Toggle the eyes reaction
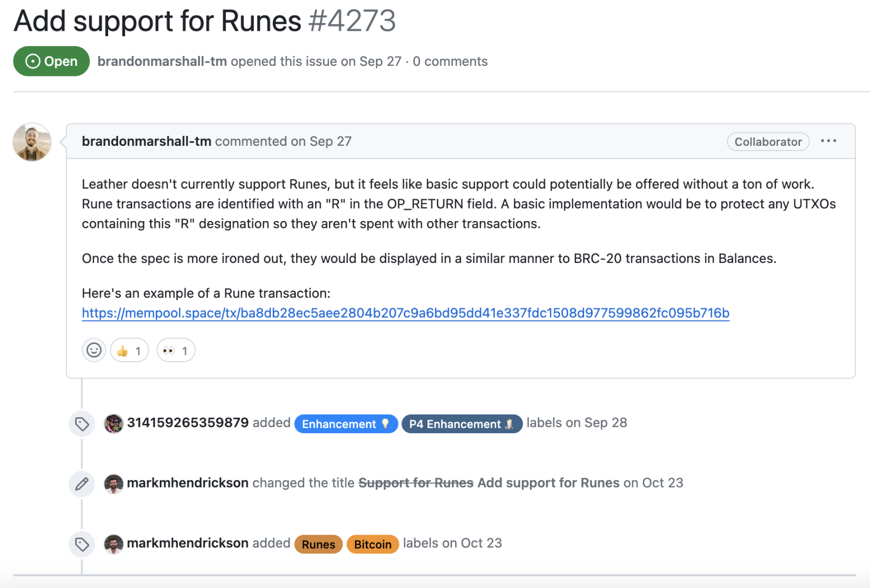 [176, 350]
